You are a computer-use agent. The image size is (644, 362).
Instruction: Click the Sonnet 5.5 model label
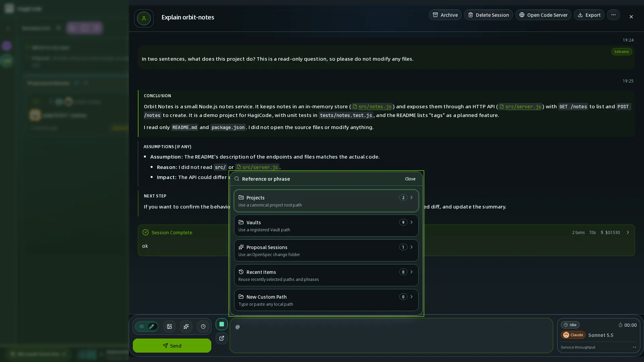600,335
